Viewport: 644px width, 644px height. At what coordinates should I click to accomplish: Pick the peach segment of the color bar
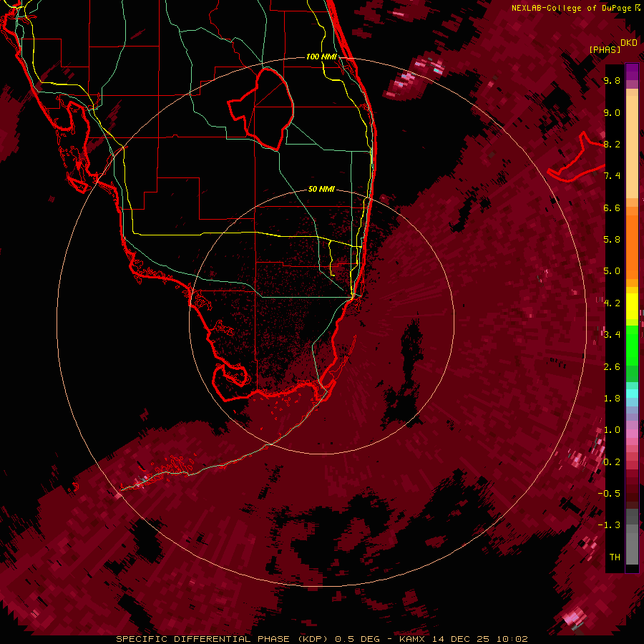632,147
